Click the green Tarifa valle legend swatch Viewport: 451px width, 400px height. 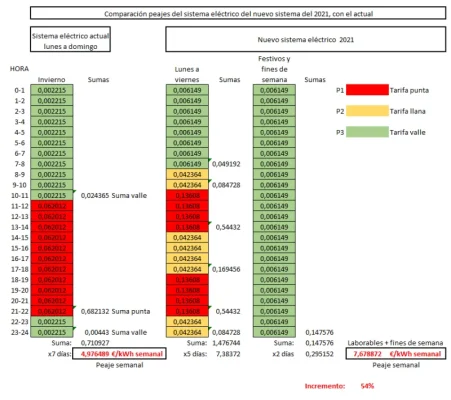tap(367, 132)
